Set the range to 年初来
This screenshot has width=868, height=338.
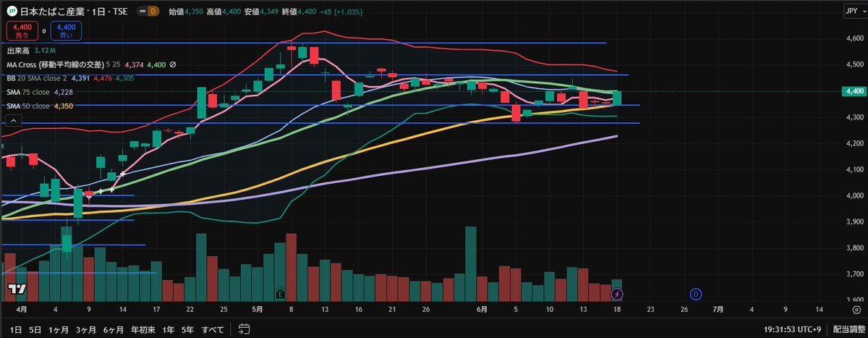pyautogui.click(x=142, y=329)
